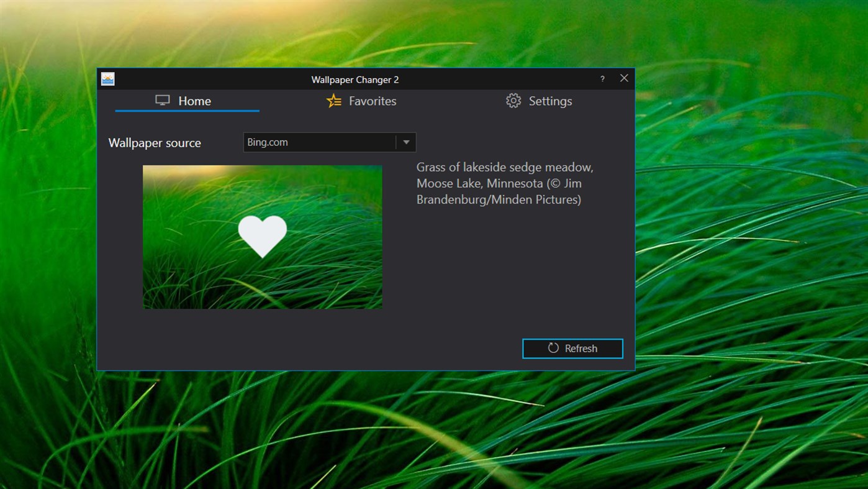Click the gear icon beside Settings
Viewport: 868px width, 489px height.
[x=513, y=100]
